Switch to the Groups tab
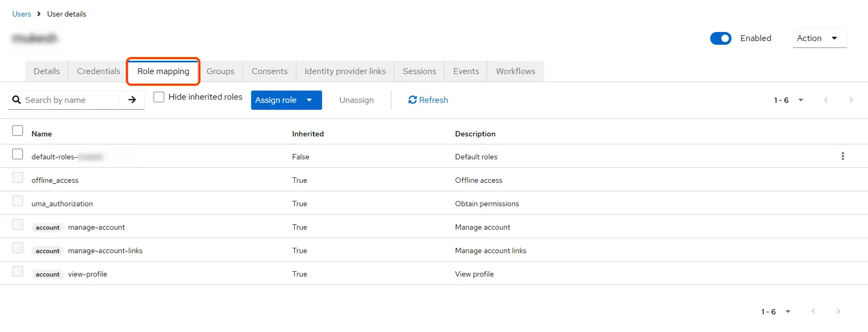 (221, 71)
